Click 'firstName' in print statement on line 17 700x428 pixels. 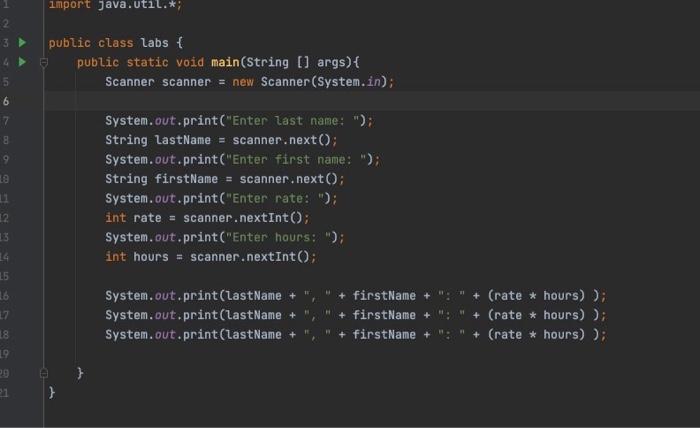click(384, 315)
